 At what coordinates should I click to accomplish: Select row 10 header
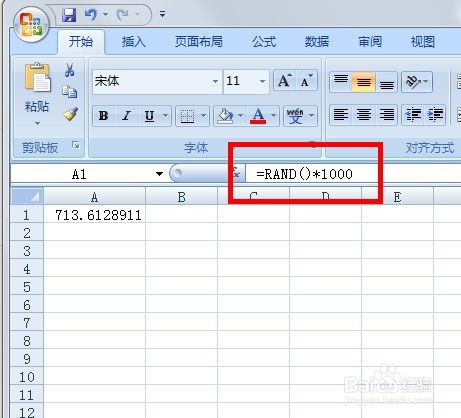click(x=27, y=377)
